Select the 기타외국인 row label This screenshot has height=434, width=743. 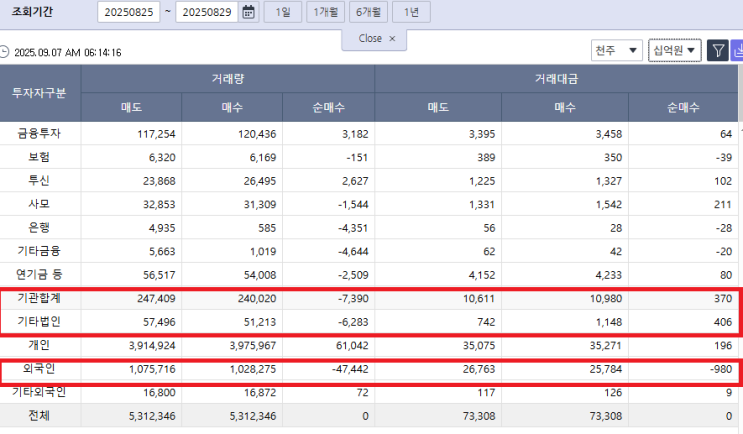39,392
